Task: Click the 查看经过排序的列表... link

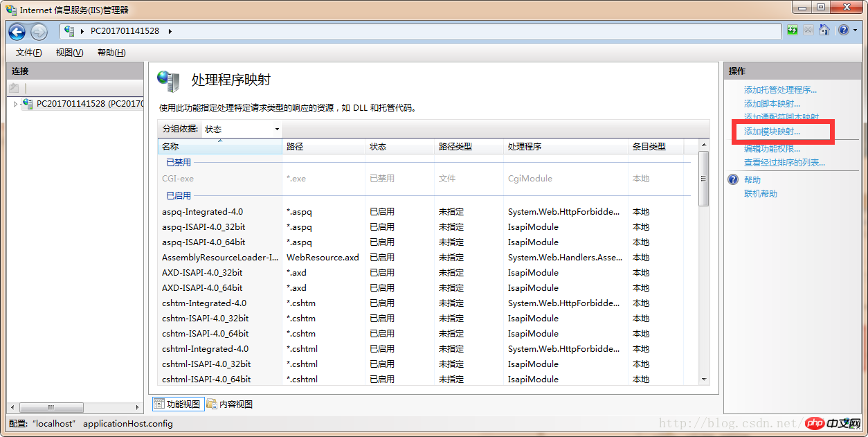Action: pyautogui.click(x=784, y=163)
